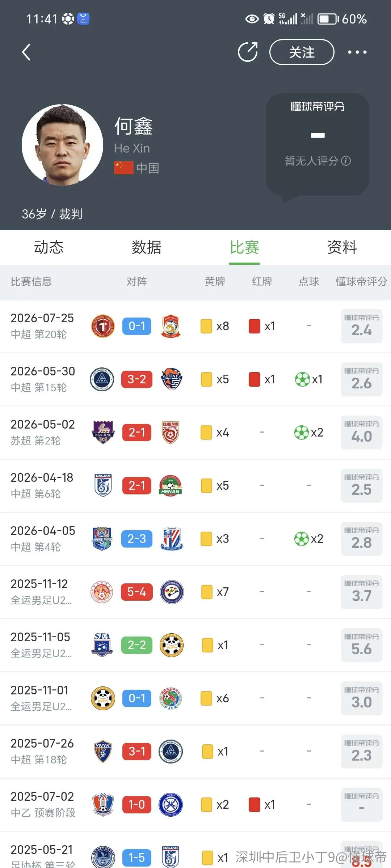Tap Shanghai Shenhua badge in 2026-04-05 match
The height and width of the screenshot is (868, 391).
tap(172, 539)
